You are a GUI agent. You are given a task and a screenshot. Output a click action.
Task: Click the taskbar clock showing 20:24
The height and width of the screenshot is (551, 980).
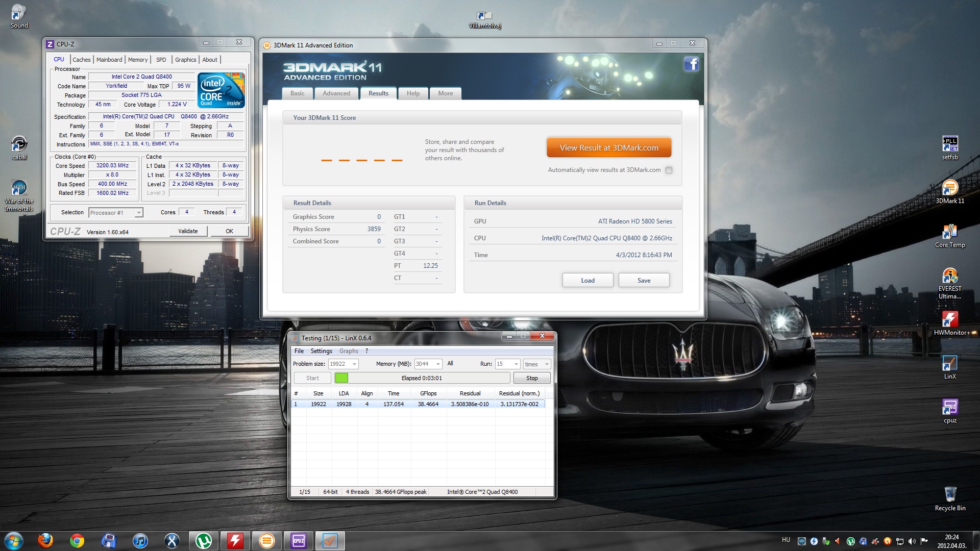(x=951, y=541)
